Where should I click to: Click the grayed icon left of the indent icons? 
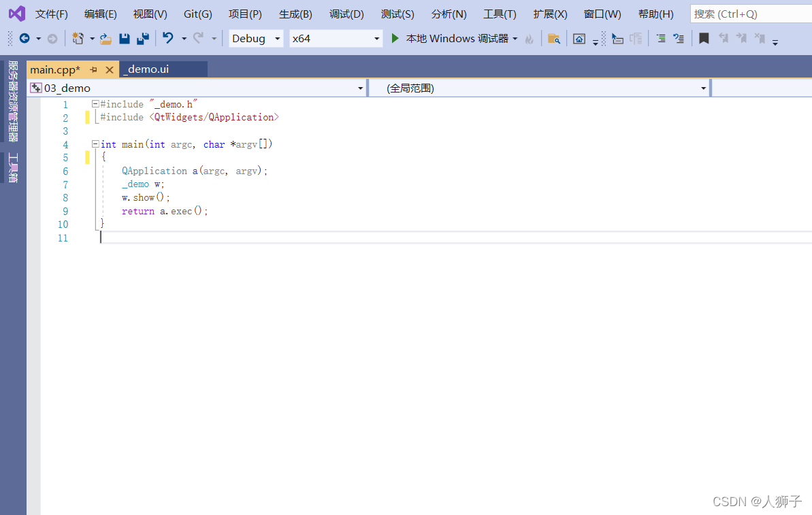coord(636,39)
